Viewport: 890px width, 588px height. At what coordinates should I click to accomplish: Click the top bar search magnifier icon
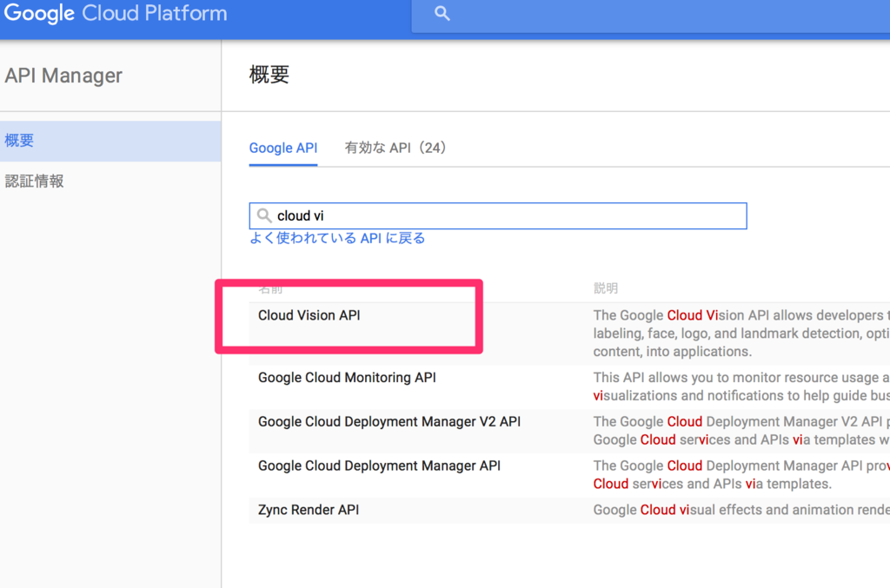tap(442, 14)
